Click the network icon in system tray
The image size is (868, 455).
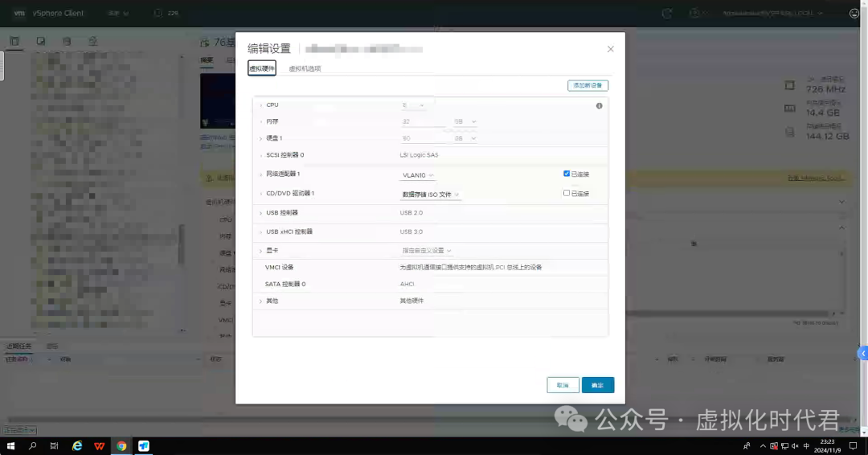tap(784, 445)
